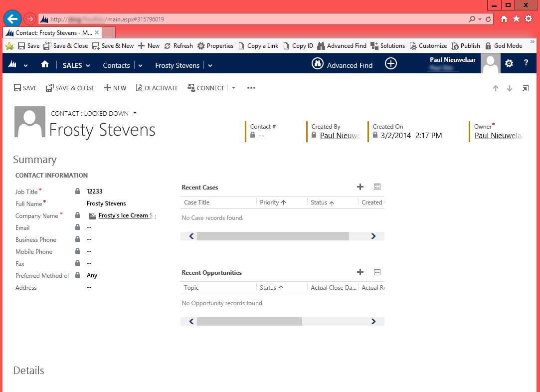
Task: Click the Save & Close command button
Action: point(70,88)
